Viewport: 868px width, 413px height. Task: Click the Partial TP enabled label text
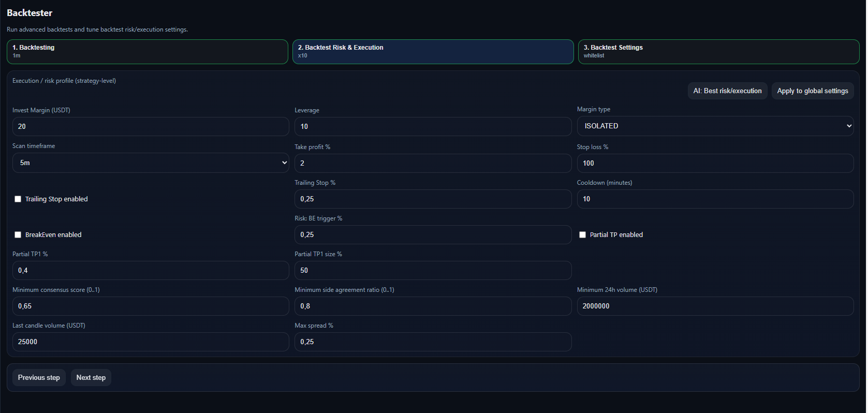click(616, 235)
